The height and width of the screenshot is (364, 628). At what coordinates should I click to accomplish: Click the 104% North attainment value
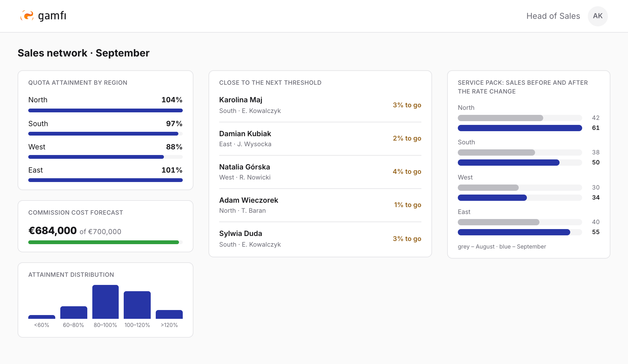[172, 100]
